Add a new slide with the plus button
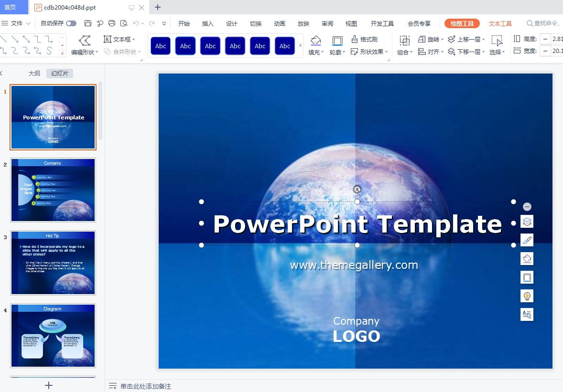The width and height of the screenshot is (563, 392). pyautogui.click(x=49, y=385)
